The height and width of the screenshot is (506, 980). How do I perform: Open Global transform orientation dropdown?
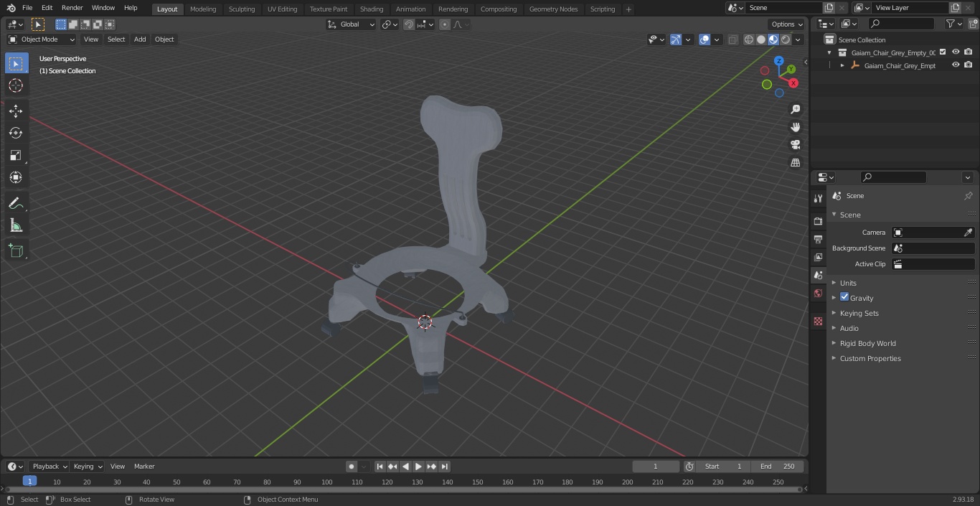click(351, 24)
